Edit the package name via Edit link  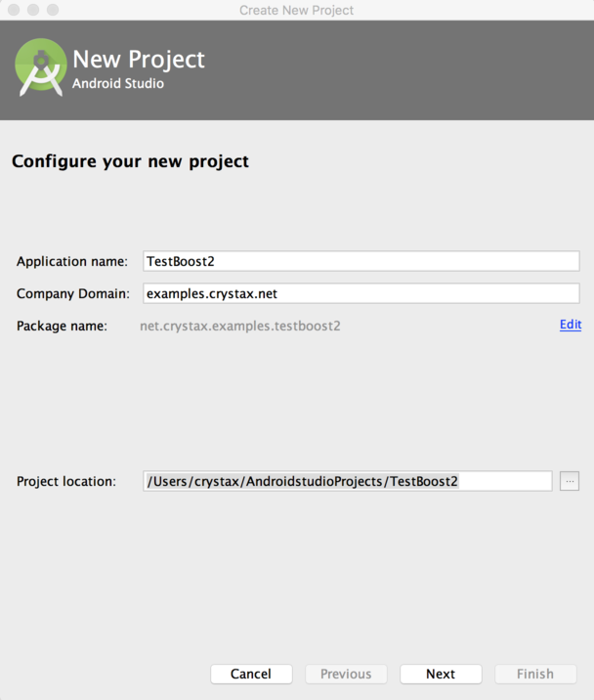[571, 325]
